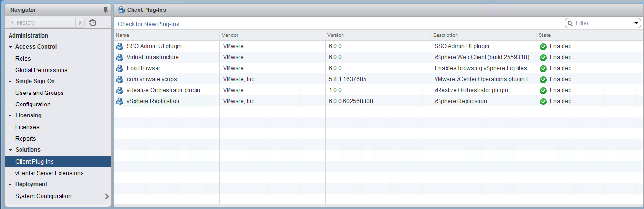Click the Enables browsing vSphere log files description

point(484,68)
